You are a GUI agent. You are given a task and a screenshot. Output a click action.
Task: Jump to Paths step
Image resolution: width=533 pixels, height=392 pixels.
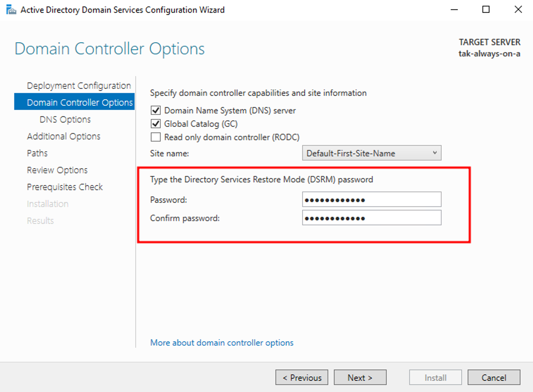[37, 153]
